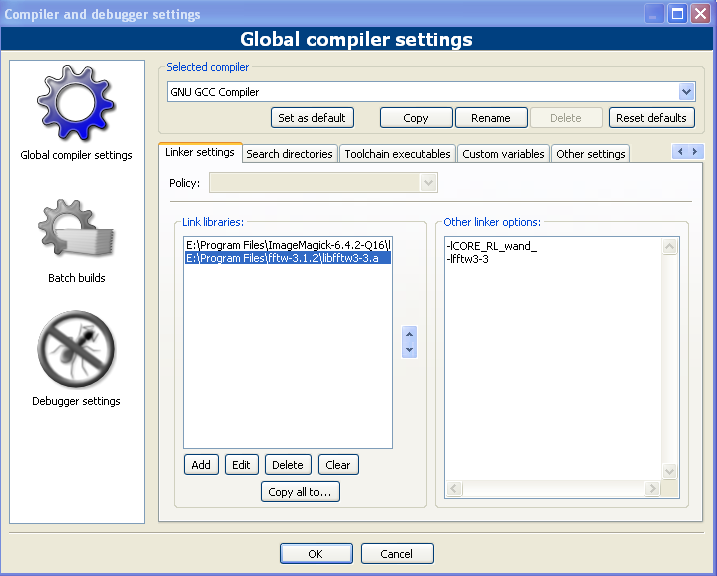717x576 pixels.
Task: Open Debugger settings bug icon
Action: (76, 350)
